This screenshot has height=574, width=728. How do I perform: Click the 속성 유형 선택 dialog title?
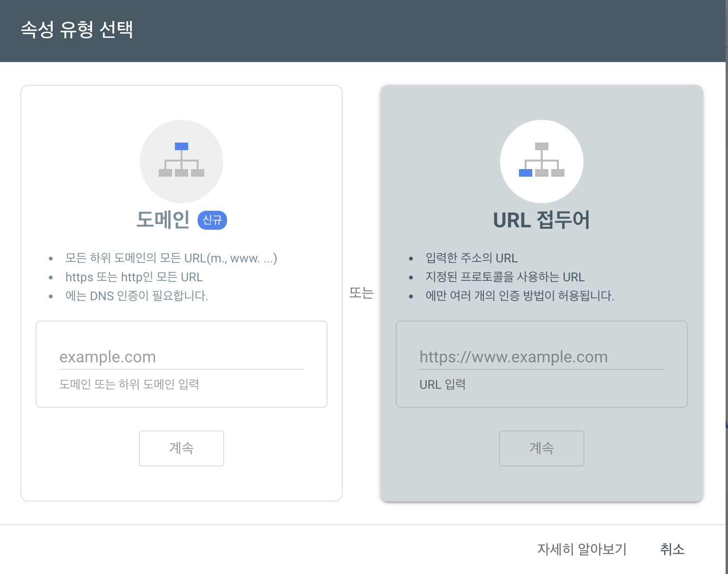coord(77,29)
